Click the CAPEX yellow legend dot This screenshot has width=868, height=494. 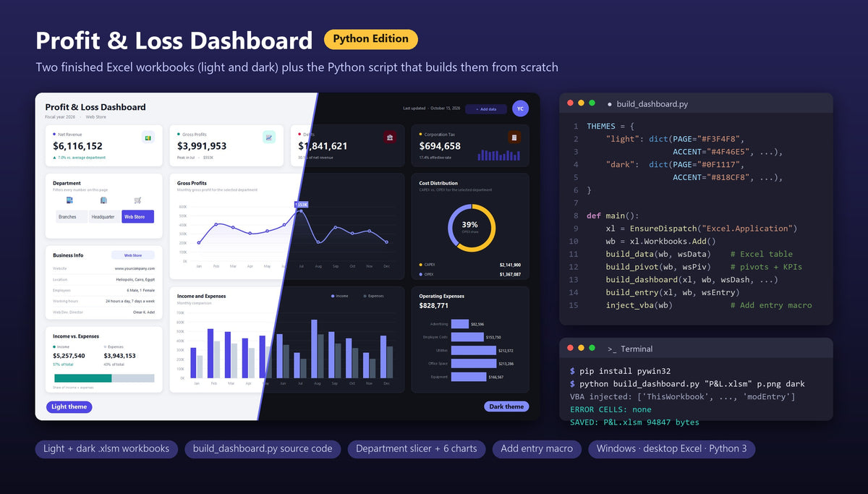(x=421, y=265)
